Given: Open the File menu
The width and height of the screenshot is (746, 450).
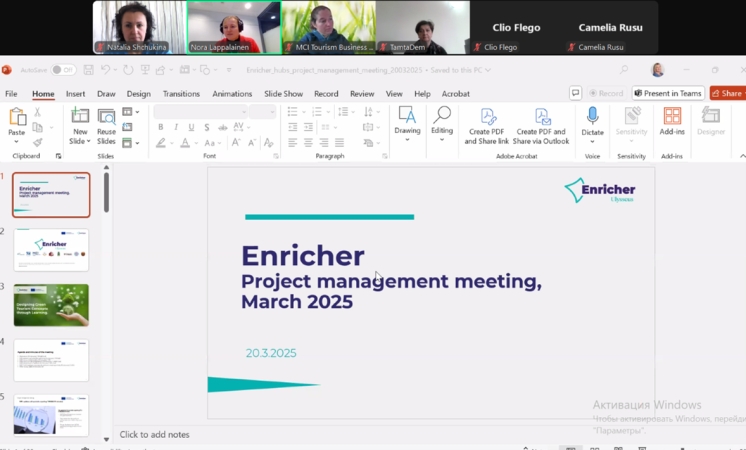Looking at the screenshot, I should pyautogui.click(x=11, y=94).
